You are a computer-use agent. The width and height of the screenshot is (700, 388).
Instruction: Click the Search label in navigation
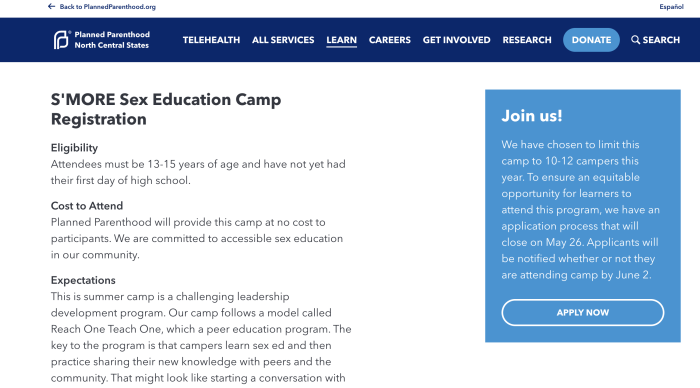click(x=661, y=40)
